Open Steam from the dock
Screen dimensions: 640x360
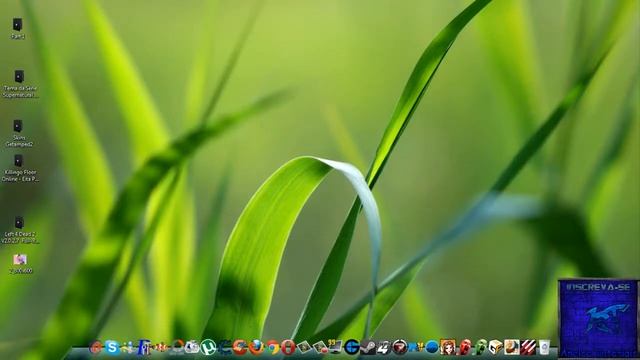[369, 347]
